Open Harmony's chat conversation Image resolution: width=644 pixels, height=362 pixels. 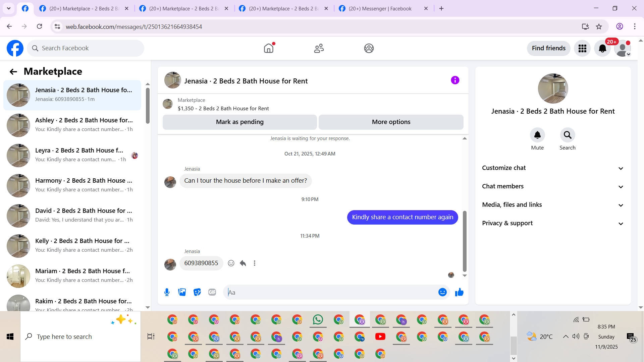[x=72, y=185]
